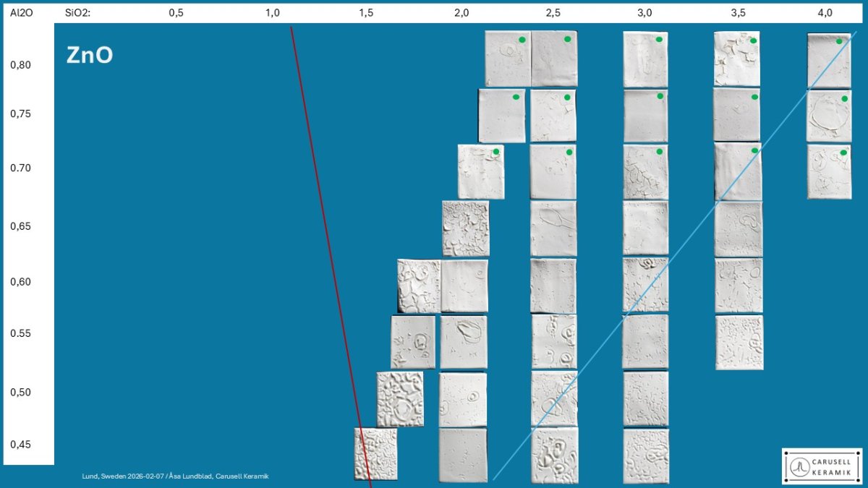The width and height of the screenshot is (868, 488).
Task: Click the 0,45 Al2O row label
Action: click(x=21, y=445)
